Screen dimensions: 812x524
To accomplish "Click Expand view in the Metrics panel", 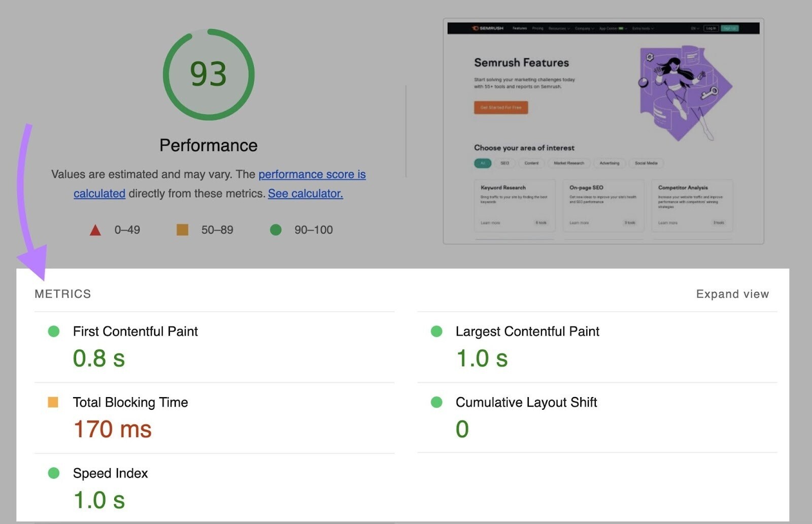I will pyautogui.click(x=732, y=293).
